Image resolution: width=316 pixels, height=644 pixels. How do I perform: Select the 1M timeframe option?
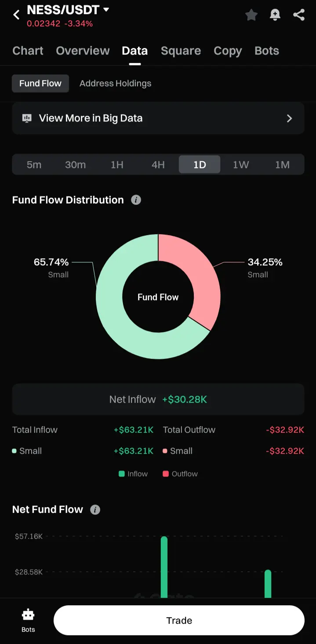[282, 165]
